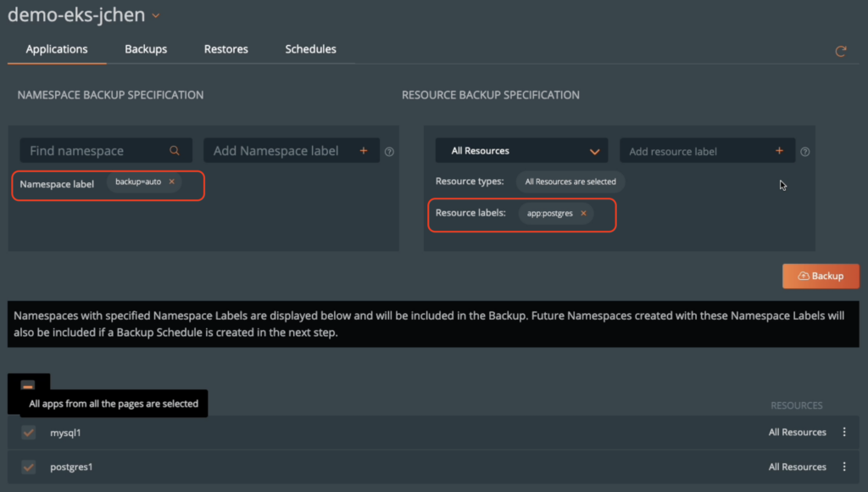
Task: Uncheck the mysql1 application checkbox
Action: coord(28,432)
